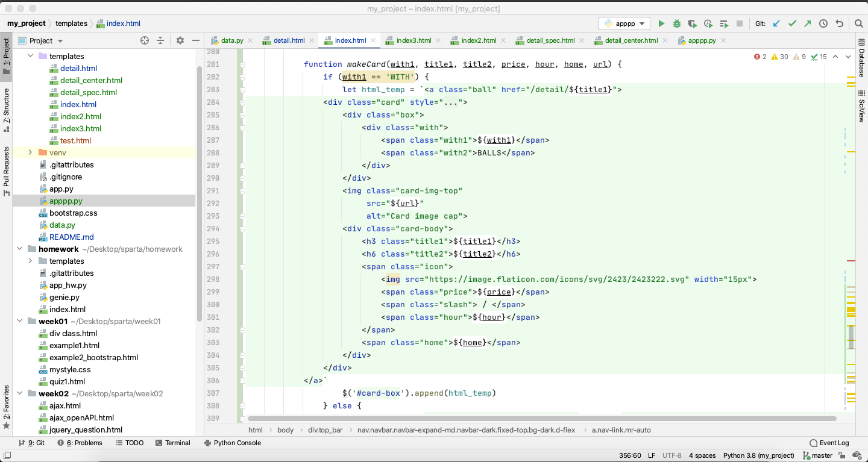Screen dimensions: 868x462
Task: Click the 15 typos indicator
Action: (819, 57)
